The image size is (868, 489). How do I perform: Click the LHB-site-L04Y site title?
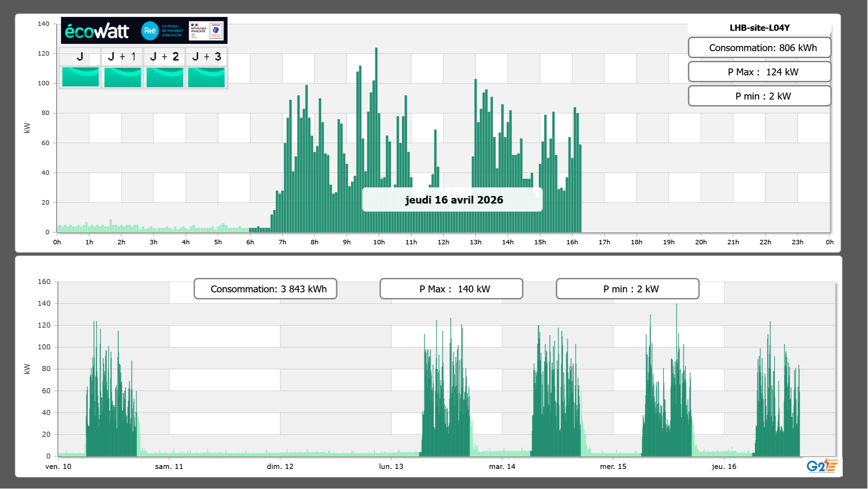759,28
